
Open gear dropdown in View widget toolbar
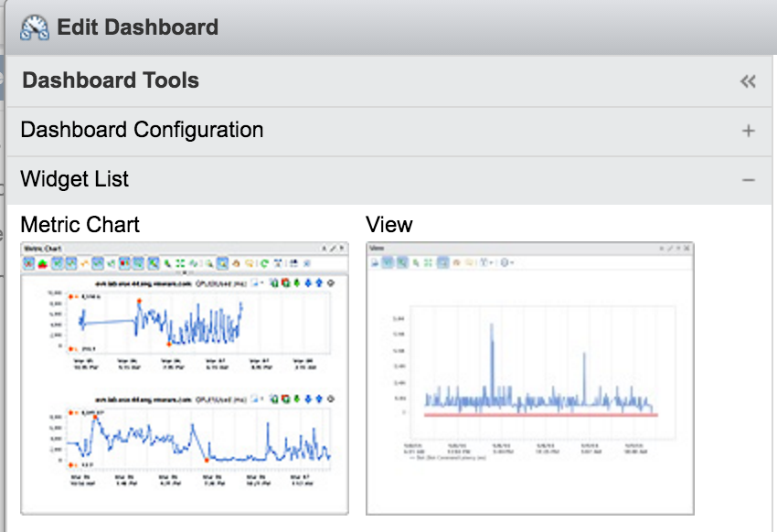coord(506,262)
